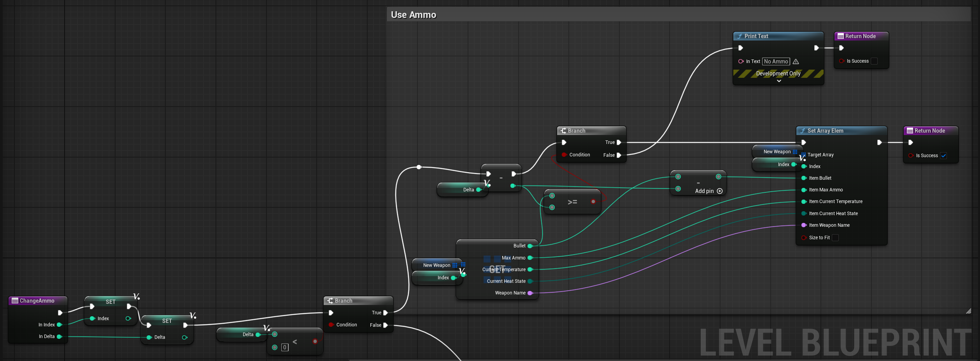This screenshot has height=361, width=980.
Task: Click the Item Current Heat State input pin
Action: click(x=804, y=214)
